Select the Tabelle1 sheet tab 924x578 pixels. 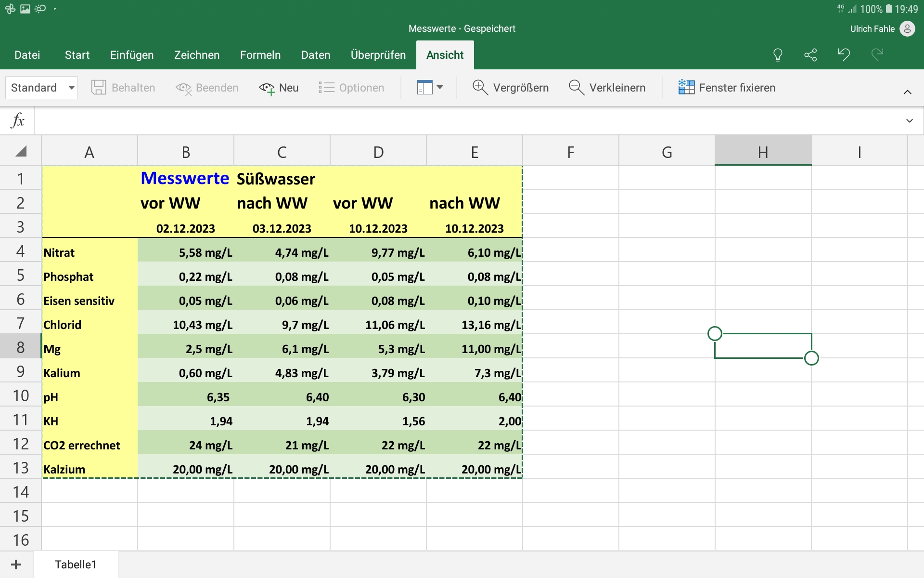(76, 565)
